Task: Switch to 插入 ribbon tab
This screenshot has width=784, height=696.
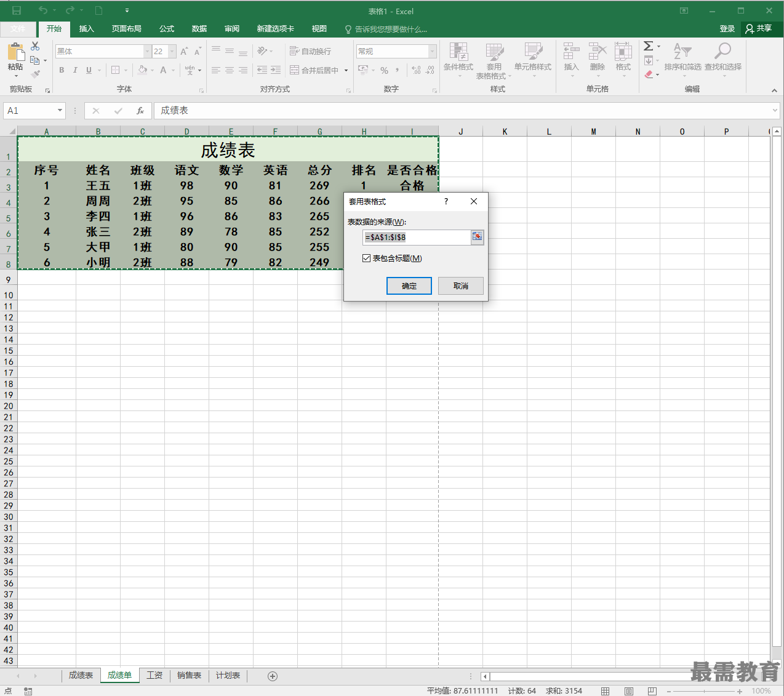Action: [87, 29]
